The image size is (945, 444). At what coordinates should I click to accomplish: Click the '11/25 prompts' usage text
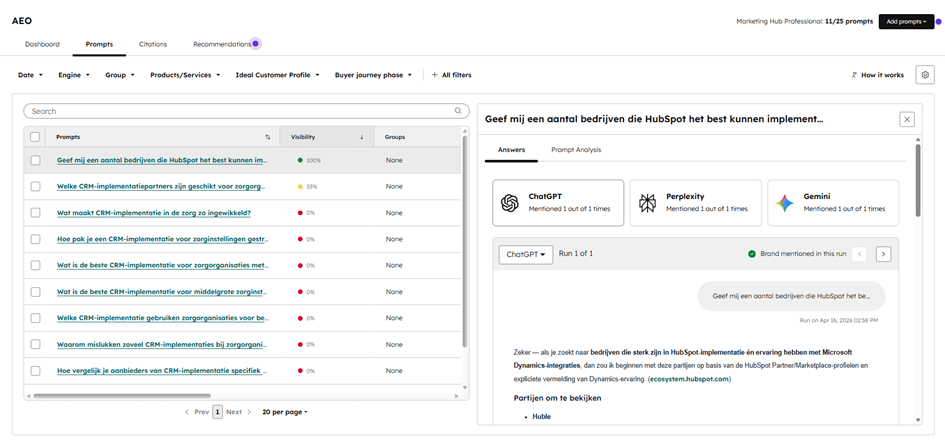[849, 21]
